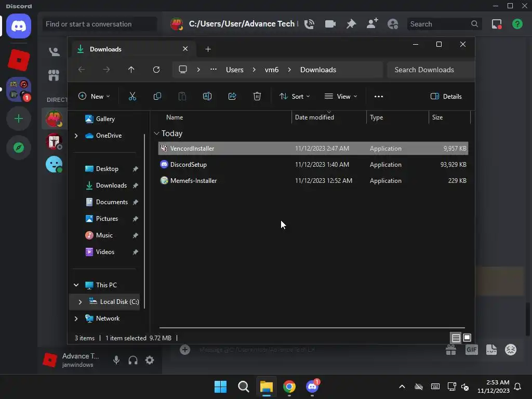Click Find or start a conversation box
Screen dimensions: 532x399
pyautogui.click(x=99, y=24)
